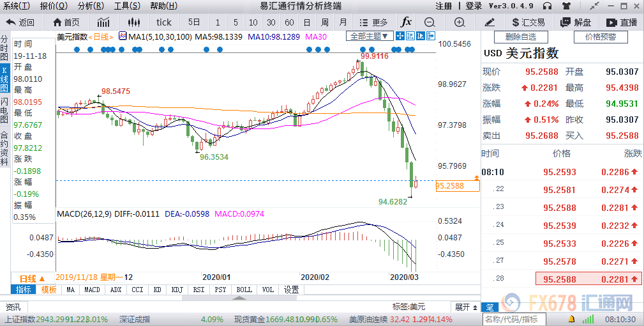The image size is (644, 326).
Task: Open the 报价(Q) menu
Action: 54,6
